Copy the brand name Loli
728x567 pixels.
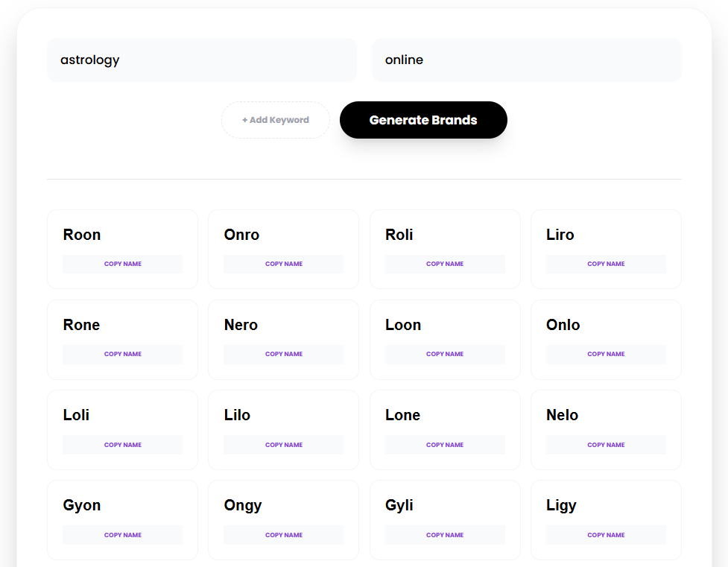point(122,444)
